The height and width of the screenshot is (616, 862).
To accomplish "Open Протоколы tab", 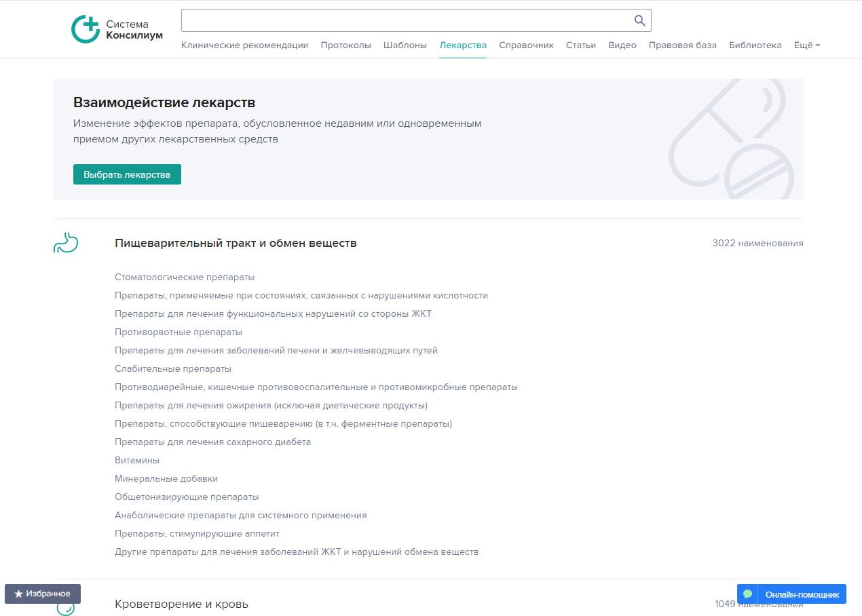I will pyautogui.click(x=345, y=45).
